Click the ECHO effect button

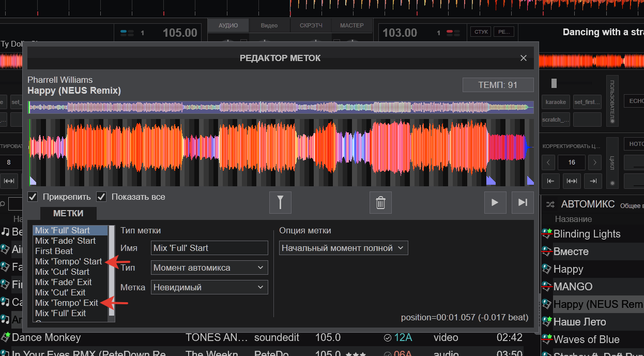point(634,101)
